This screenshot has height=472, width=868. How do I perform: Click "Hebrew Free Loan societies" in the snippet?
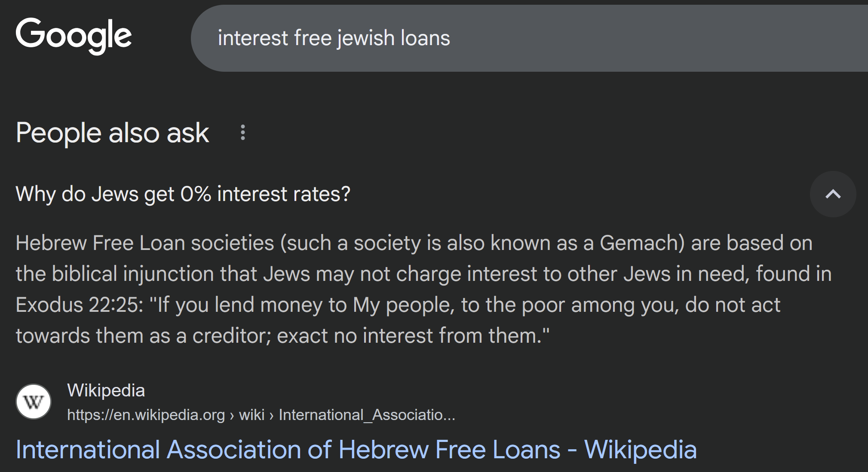(x=144, y=243)
